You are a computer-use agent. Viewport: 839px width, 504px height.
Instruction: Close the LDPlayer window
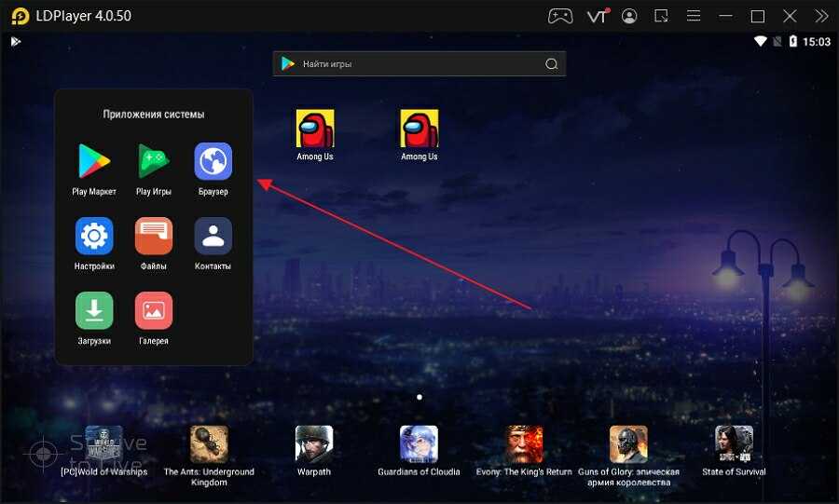(790, 16)
